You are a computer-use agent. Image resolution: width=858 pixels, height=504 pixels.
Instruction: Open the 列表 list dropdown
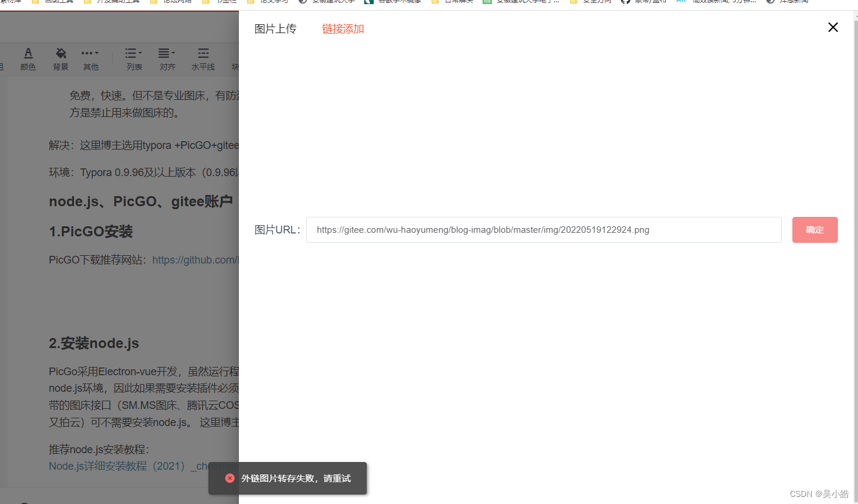tap(134, 59)
